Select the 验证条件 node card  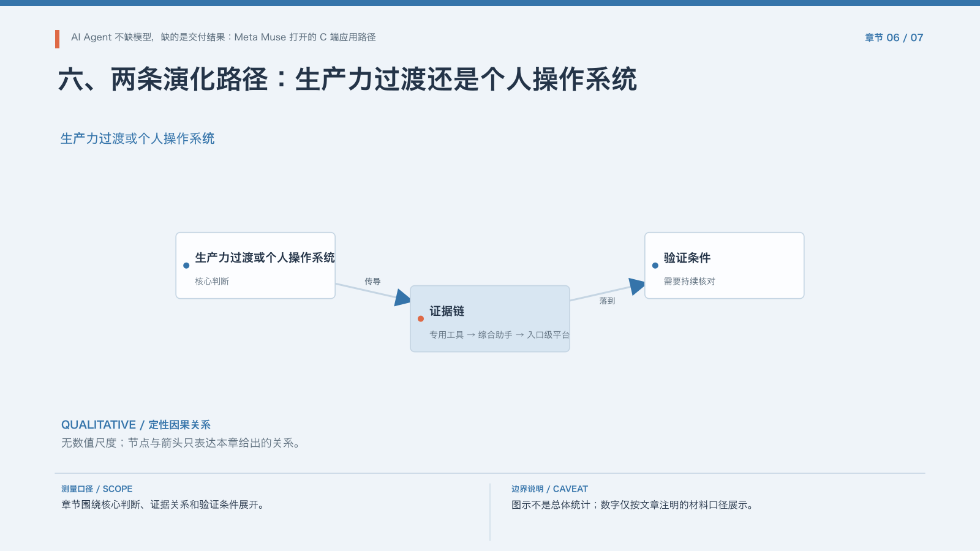pos(724,266)
